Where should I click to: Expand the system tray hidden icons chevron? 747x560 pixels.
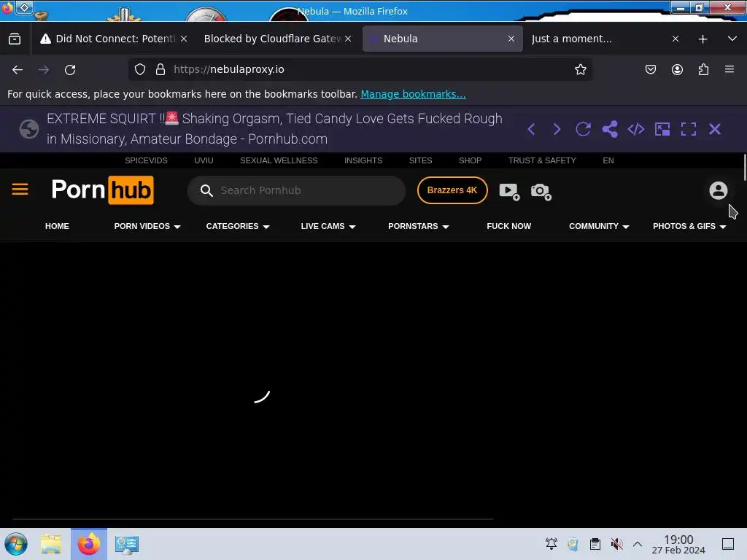pos(638,544)
